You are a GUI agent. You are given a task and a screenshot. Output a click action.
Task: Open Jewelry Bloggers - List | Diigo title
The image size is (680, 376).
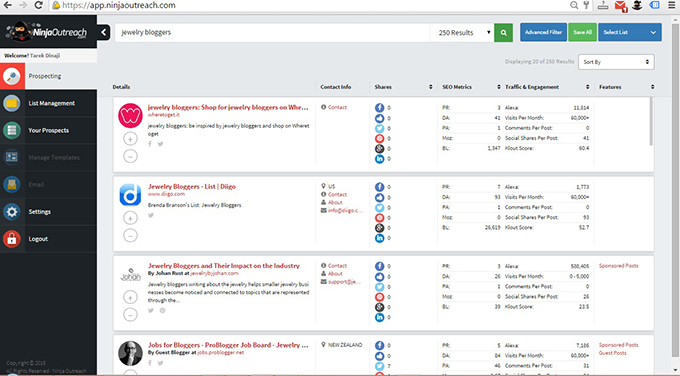(192, 186)
